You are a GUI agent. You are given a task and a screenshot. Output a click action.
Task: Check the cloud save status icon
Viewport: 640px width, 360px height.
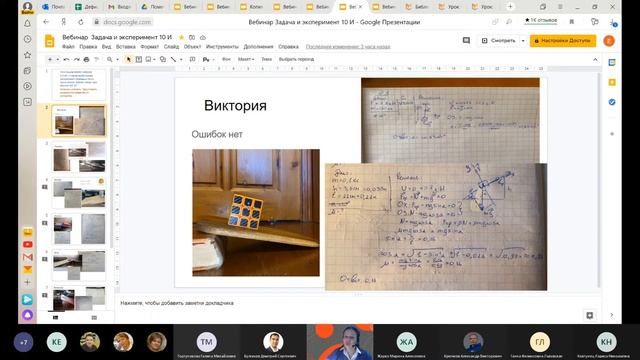[203, 37]
